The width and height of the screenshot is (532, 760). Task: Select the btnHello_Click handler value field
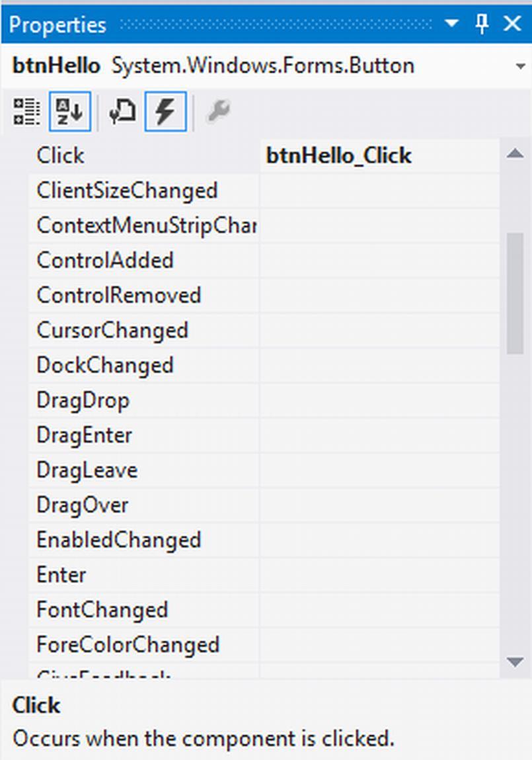[379, 156]
